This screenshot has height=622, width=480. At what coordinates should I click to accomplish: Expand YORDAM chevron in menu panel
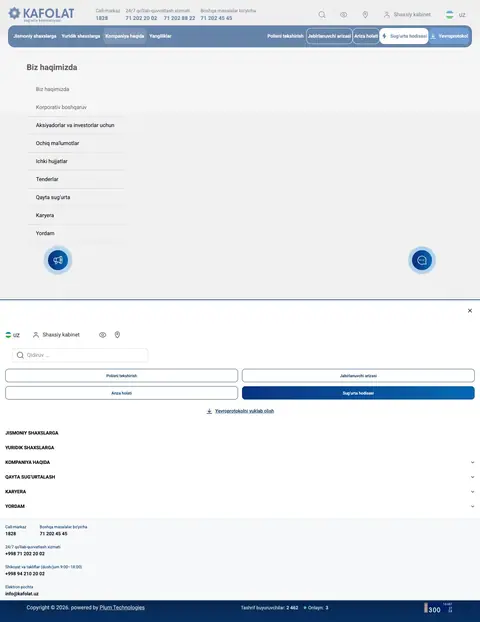[472, 506]
